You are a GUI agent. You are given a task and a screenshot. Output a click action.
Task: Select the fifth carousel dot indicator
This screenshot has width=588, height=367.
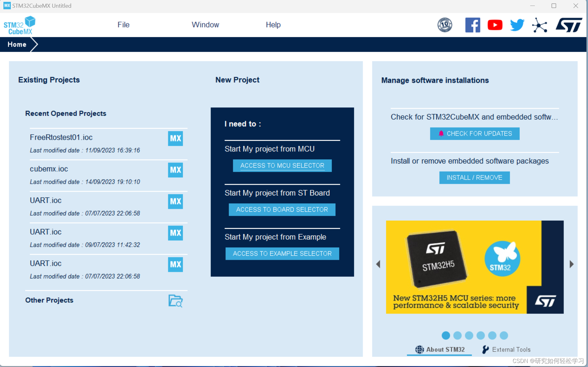click(492, 335)
